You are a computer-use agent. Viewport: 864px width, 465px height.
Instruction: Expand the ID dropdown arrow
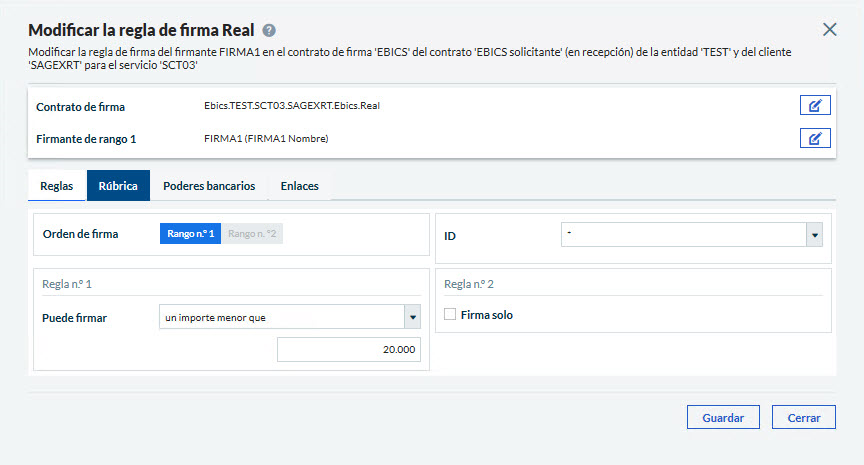coord(814,235)
